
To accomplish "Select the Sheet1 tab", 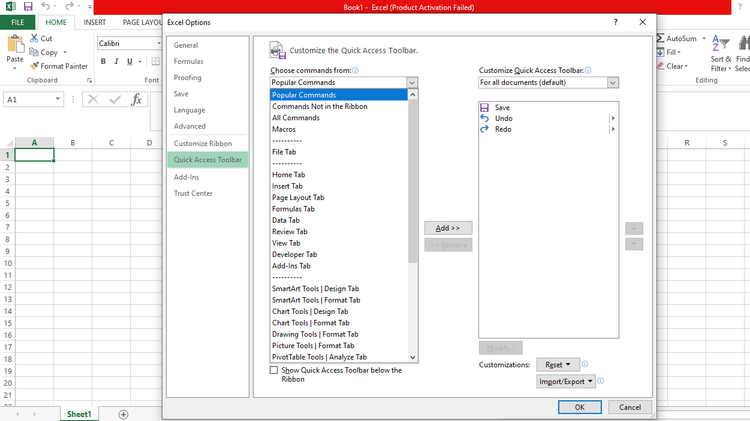I will [x=79, y=414].
